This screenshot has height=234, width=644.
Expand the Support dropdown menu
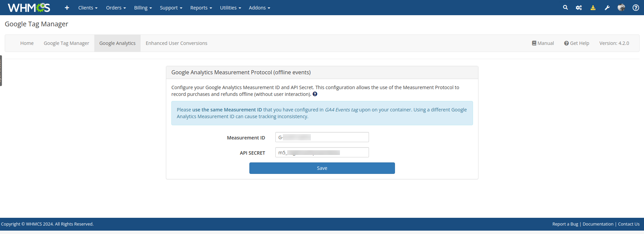(x=171, y=8)
